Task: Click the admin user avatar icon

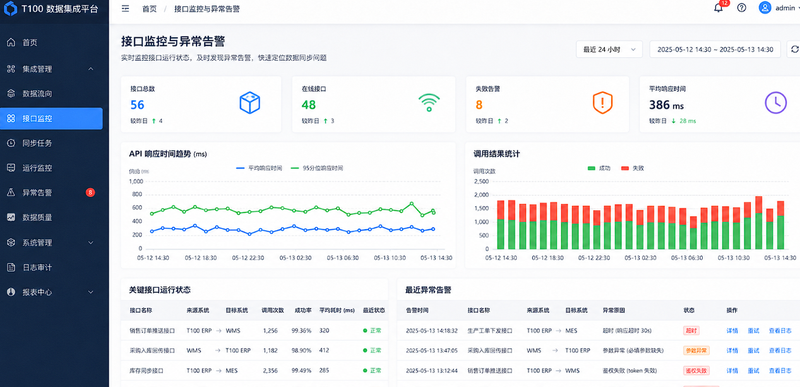Action: [x=764, y=8]
